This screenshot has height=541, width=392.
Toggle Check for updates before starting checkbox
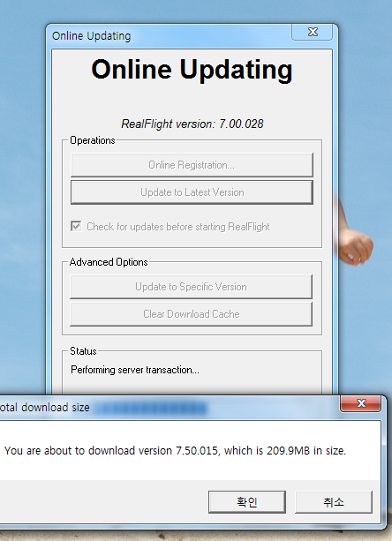[x=76, y=226]
